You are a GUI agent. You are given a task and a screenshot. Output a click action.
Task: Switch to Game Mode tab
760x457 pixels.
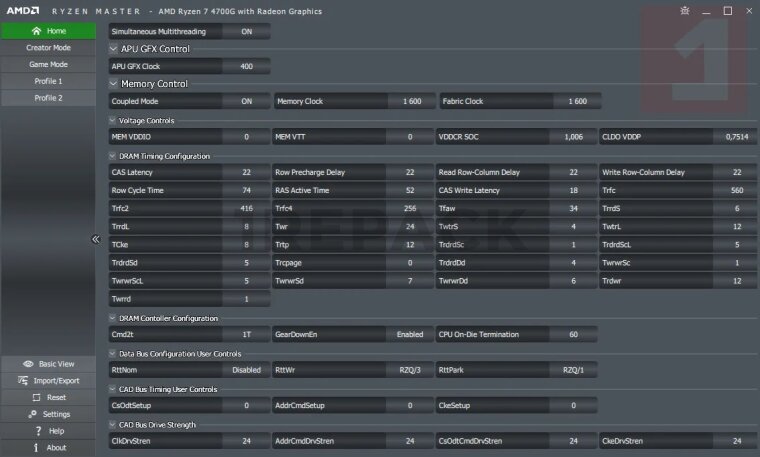point(48,64)
